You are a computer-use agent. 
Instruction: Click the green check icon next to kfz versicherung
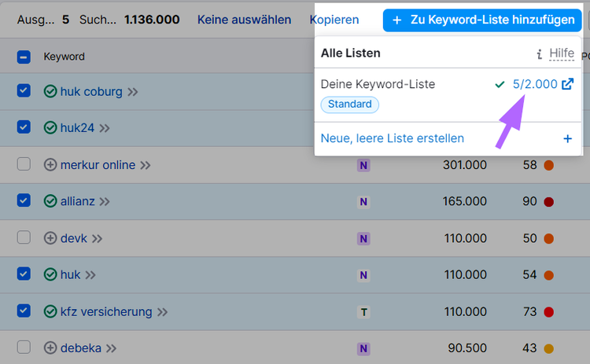click(50, 311)
